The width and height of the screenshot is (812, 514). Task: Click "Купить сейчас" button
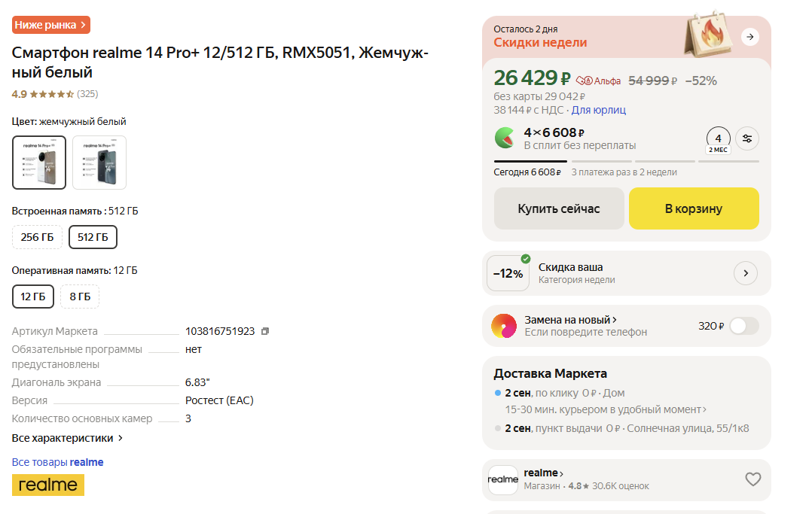click(x=559, y=208)
